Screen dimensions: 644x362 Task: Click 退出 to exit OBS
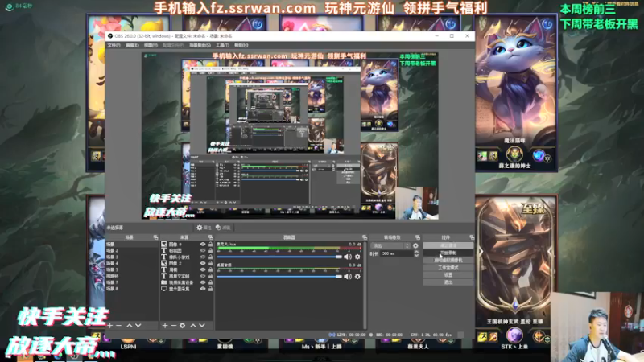coord(448,282)
